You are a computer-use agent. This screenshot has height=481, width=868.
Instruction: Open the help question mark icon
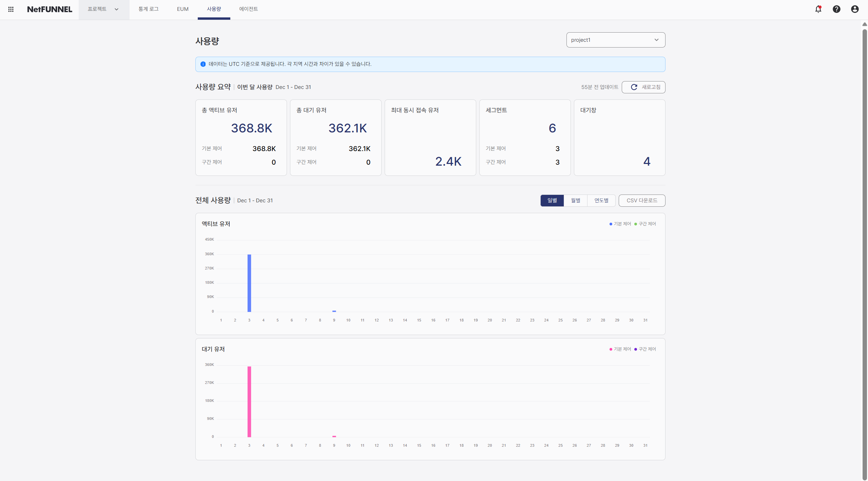(x=836, y=9)
